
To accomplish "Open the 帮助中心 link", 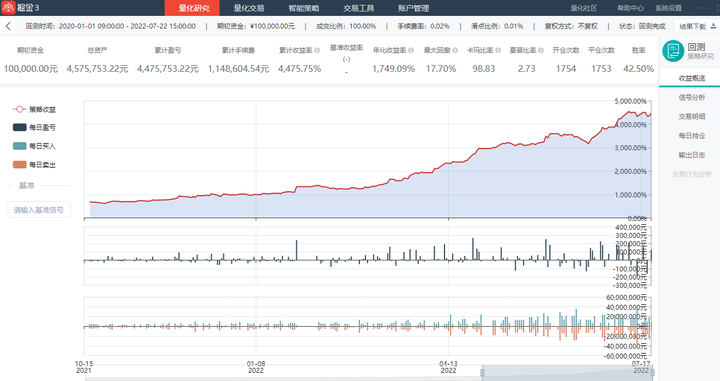I will [630, 8].
